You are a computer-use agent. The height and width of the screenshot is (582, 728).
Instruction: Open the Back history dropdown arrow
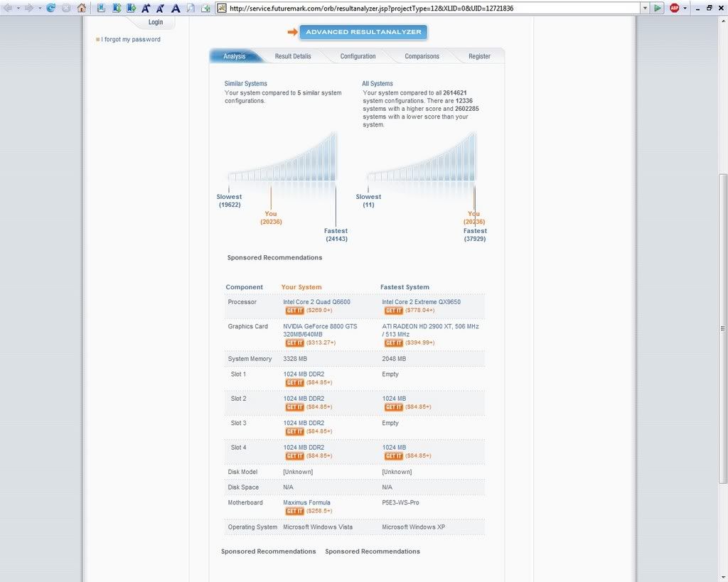click(18, 9)
